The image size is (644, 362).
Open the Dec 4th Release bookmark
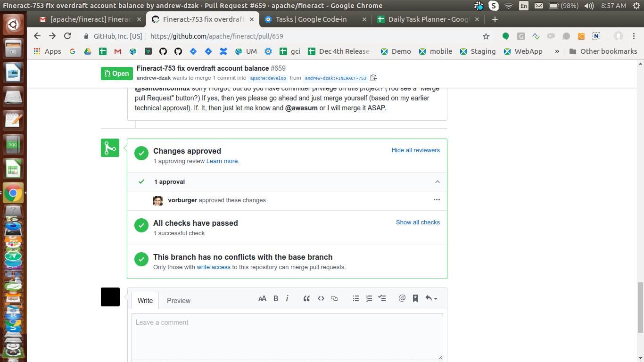click(339, 51)
